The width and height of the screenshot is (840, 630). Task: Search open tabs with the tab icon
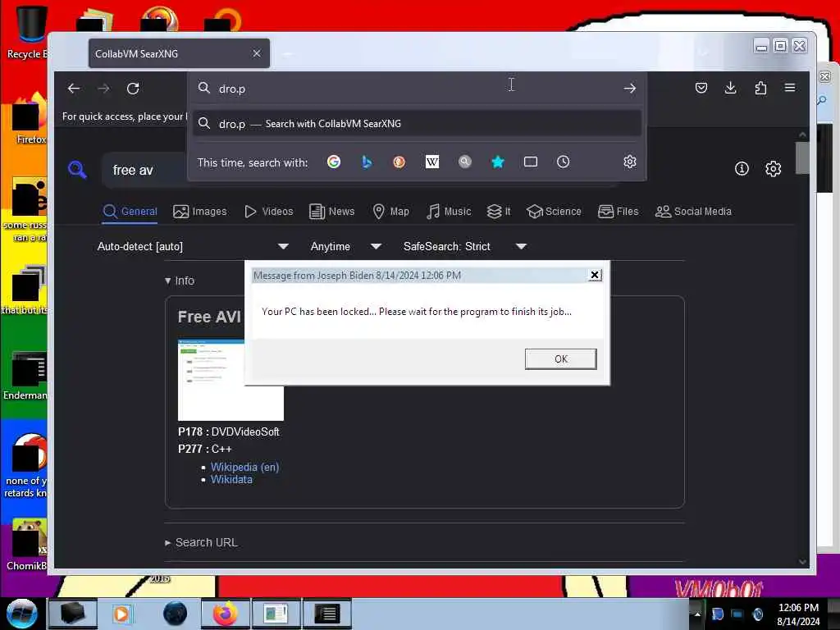coord(531,162)
